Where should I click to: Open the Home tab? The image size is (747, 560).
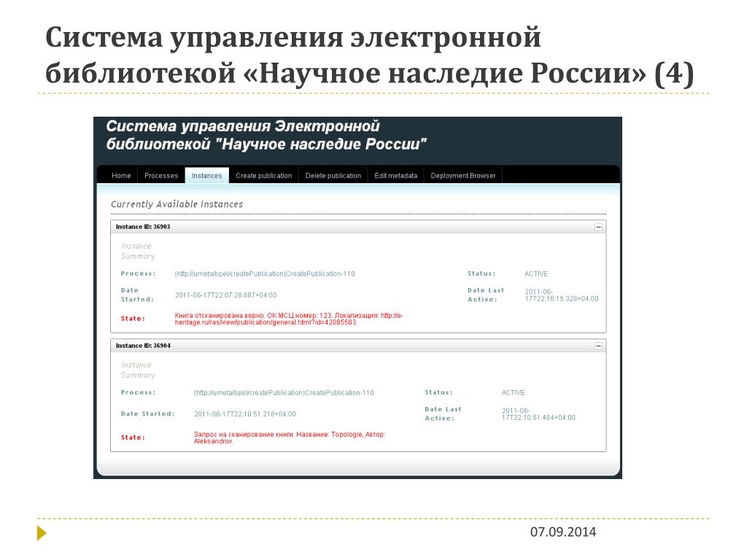[x=121, y=176]
